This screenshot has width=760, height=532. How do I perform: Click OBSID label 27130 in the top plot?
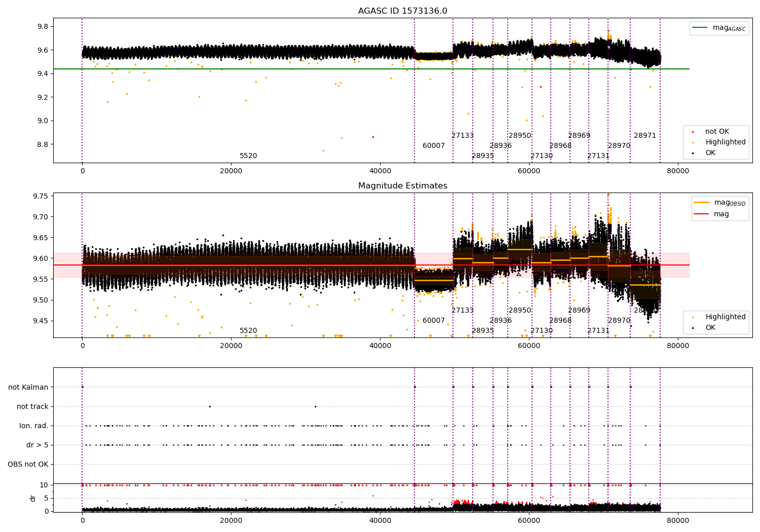coord(542,156)
